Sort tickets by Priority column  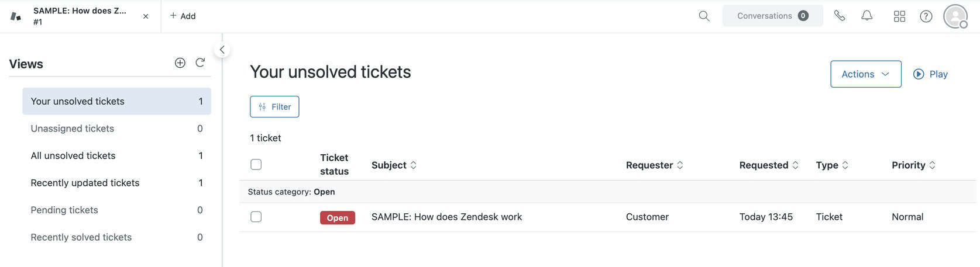click(x=913, y=165)
